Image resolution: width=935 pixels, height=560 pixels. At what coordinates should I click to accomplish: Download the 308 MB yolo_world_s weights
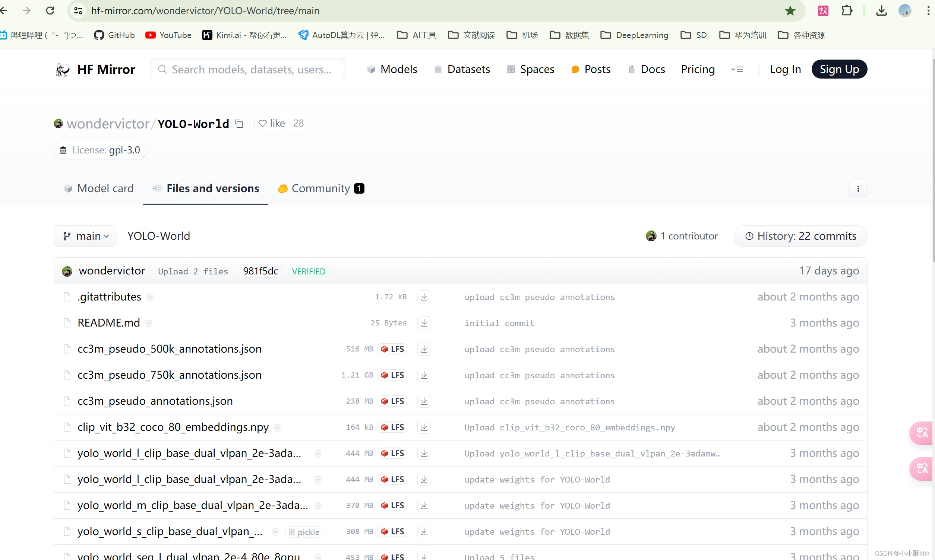[424, 531]
